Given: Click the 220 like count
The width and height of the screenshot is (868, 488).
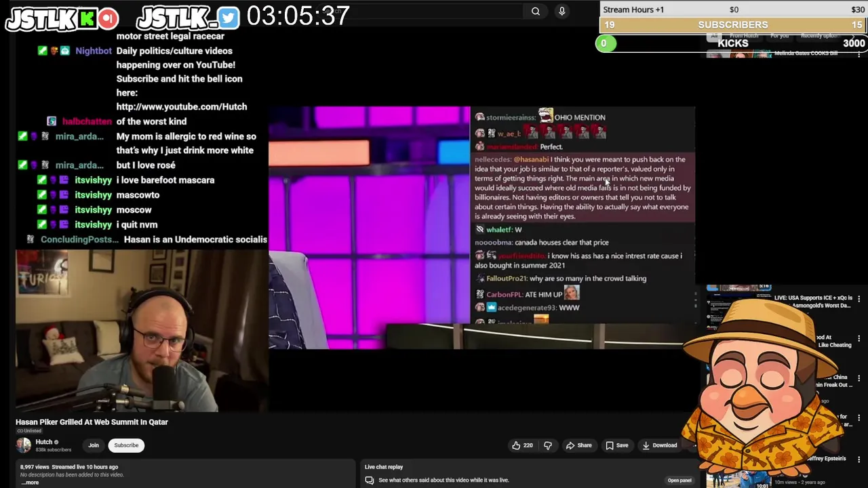Looking at the screenshot, I should (x=528, y=445).
